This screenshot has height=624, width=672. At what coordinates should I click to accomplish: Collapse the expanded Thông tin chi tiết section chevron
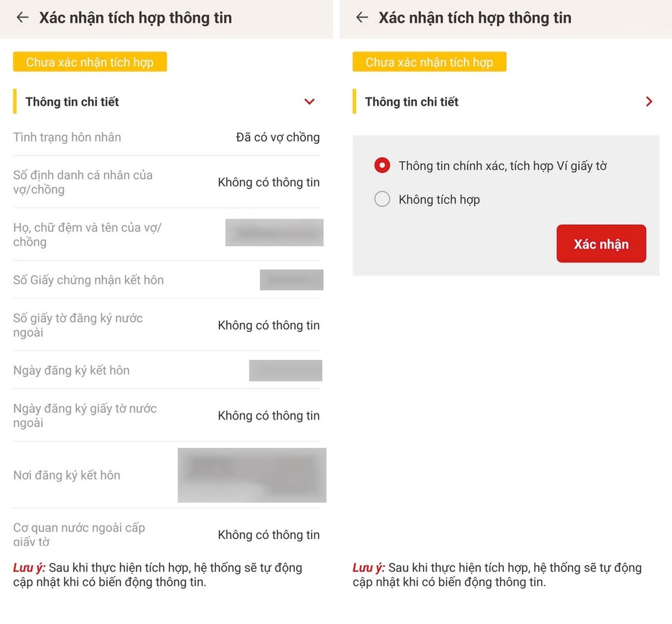[x=309, y=101]
